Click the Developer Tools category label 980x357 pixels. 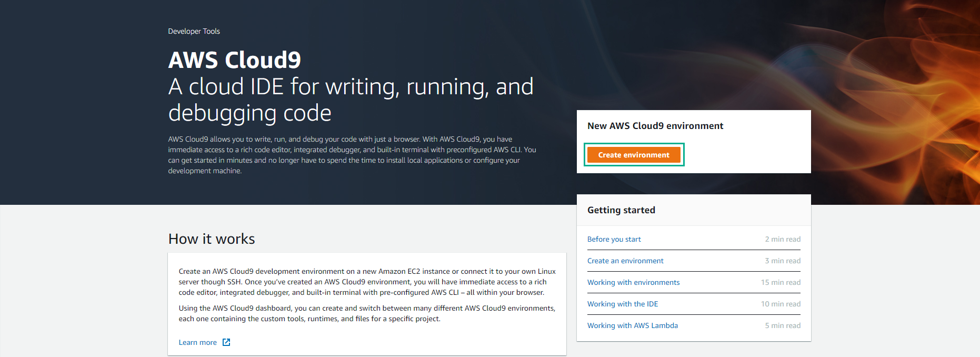tap(194, 31)
